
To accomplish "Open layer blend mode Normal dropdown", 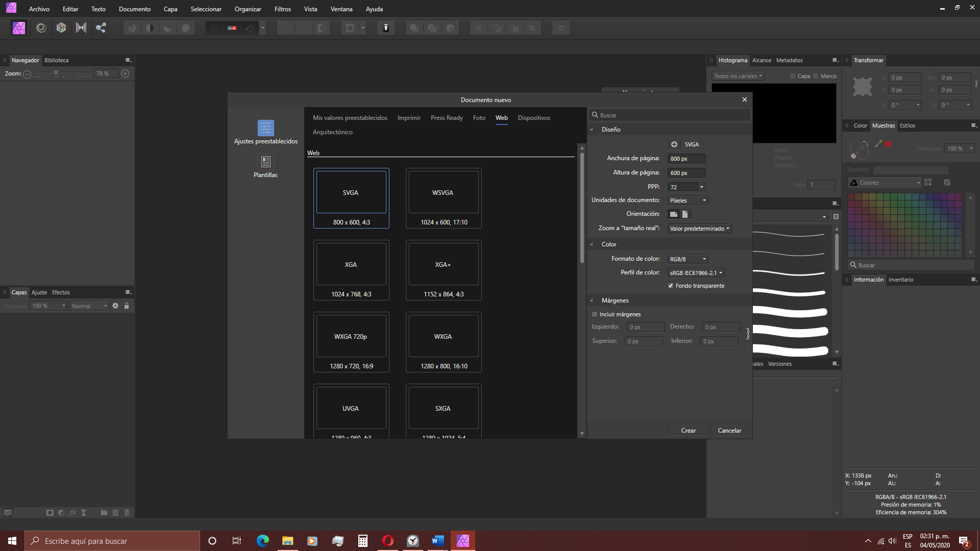I will [x=89, y=306].
